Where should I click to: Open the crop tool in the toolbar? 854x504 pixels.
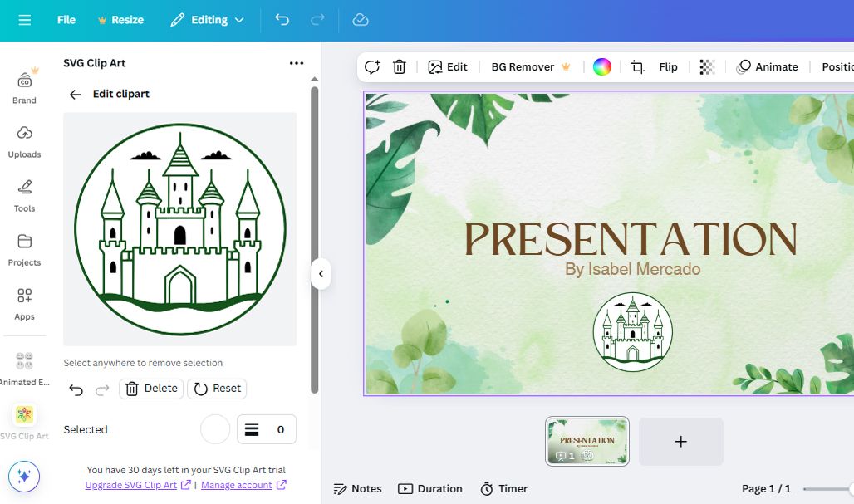(638, 66)
